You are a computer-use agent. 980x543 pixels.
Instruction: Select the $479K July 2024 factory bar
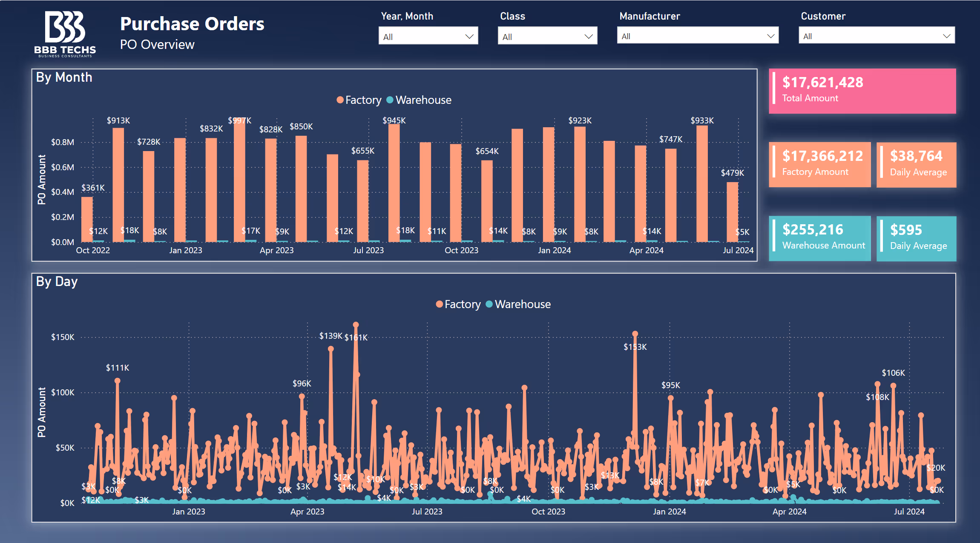coord(732,212)
